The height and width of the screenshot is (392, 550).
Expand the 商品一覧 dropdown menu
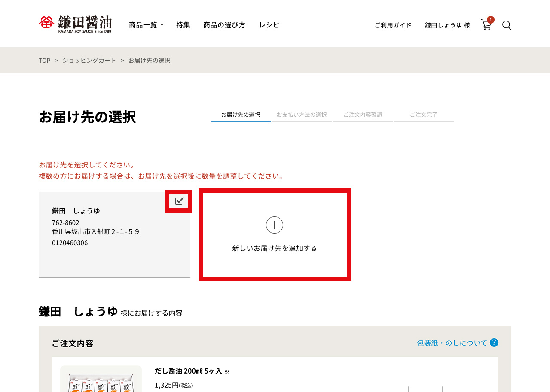coord(146,25)
